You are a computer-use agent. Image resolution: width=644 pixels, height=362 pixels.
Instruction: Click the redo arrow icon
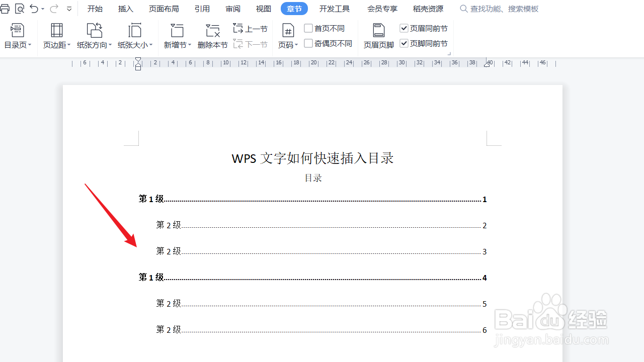point(54,9)
